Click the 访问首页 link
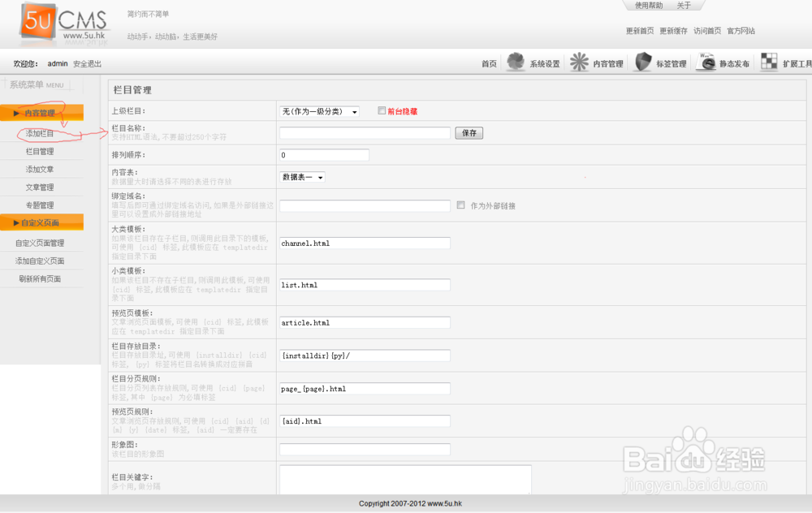 pos(707,31)
